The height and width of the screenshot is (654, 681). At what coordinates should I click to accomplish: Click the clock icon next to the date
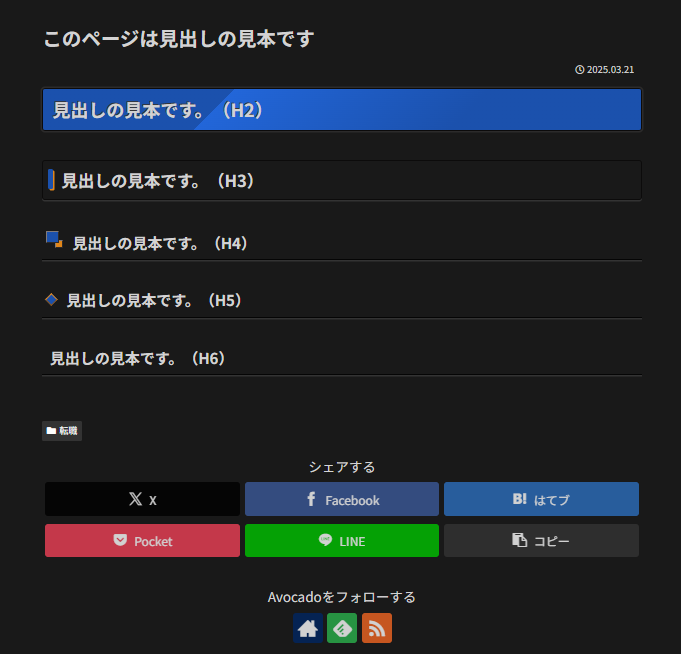pyautogui.click(x=580, y=70)
